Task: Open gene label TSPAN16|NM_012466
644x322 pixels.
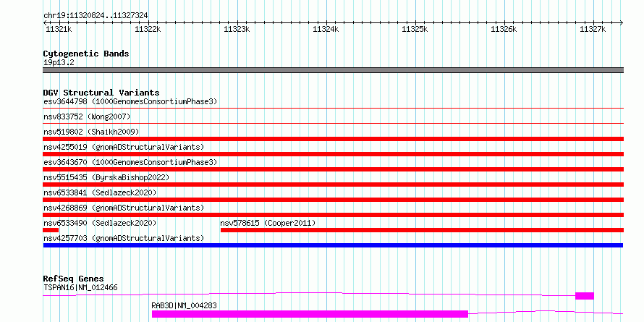Action: click(80, 287)
